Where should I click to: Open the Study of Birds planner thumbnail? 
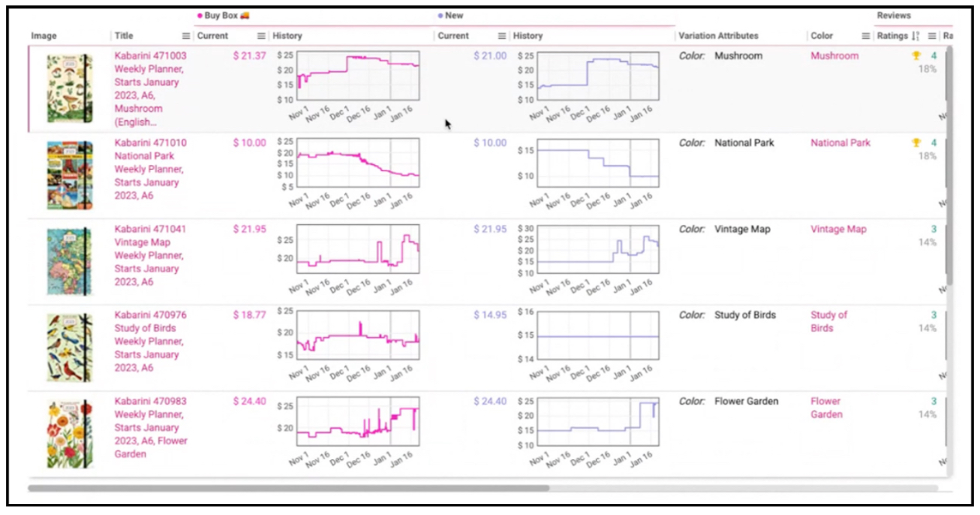click(x=70, y=347)
